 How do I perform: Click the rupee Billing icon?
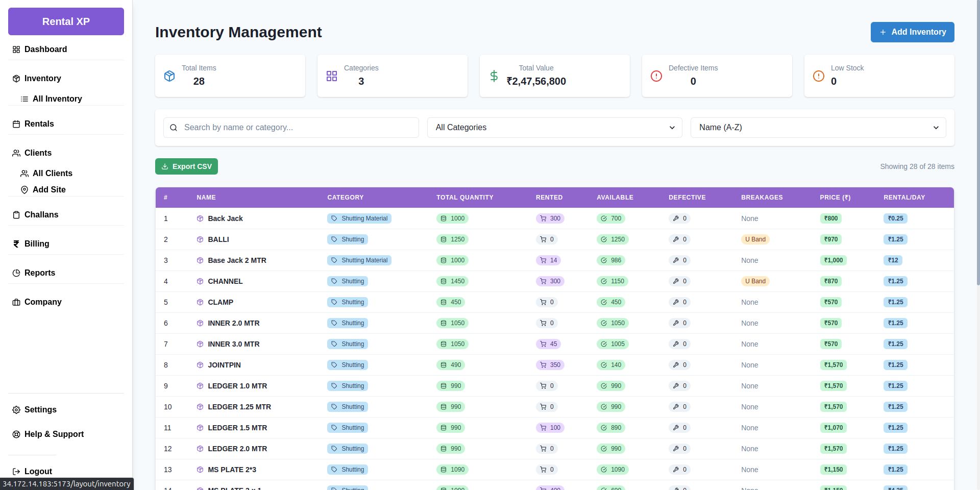click(16, 244)
